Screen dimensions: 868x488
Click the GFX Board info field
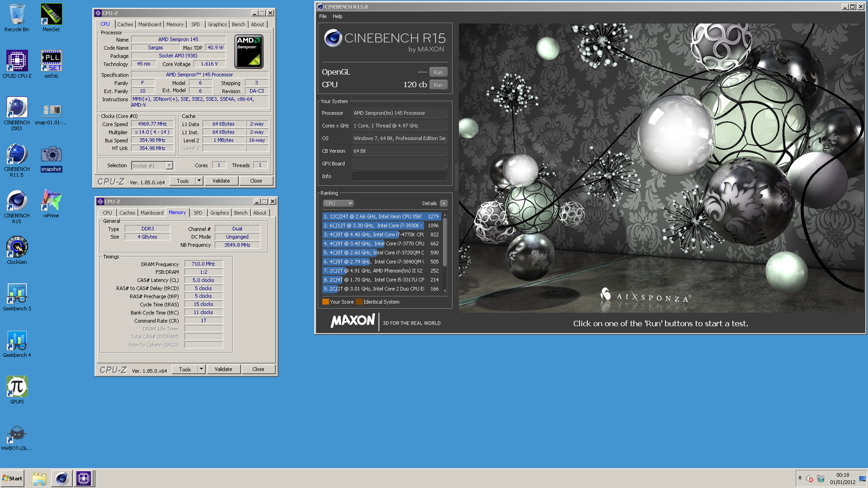click(400, 164)
